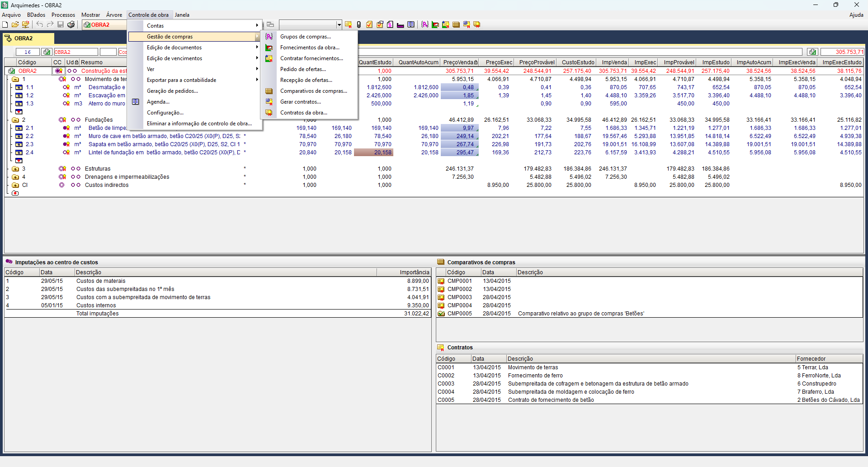Toggle the CC marker on row 2.1
The width and height of the screenshot is (868, 467).
(66, 128)
